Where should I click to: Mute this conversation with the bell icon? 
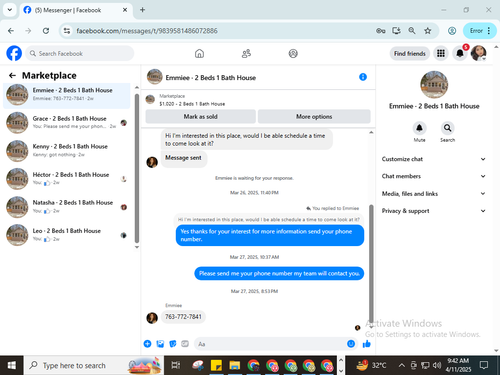pos(419,128)
